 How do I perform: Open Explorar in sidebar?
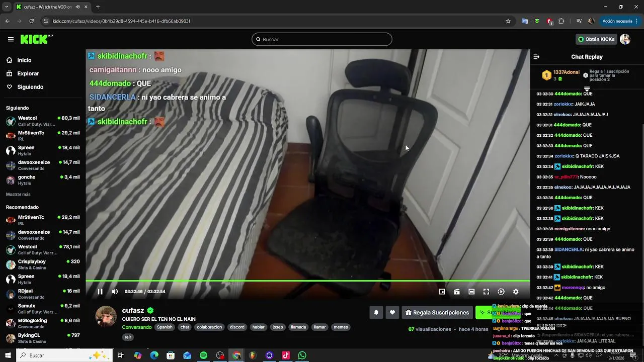pyautogui.click(x=28, y=73)
